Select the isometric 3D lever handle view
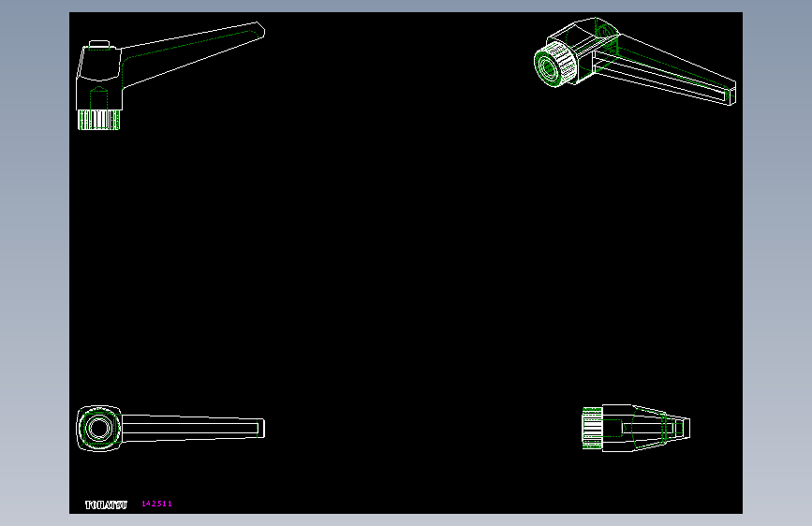This screenshot has height=526, width=812. 635,62
